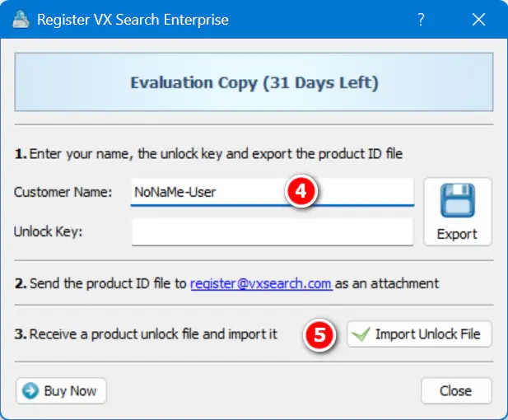Click the floppy disk Export icon

tap(457, 201)
